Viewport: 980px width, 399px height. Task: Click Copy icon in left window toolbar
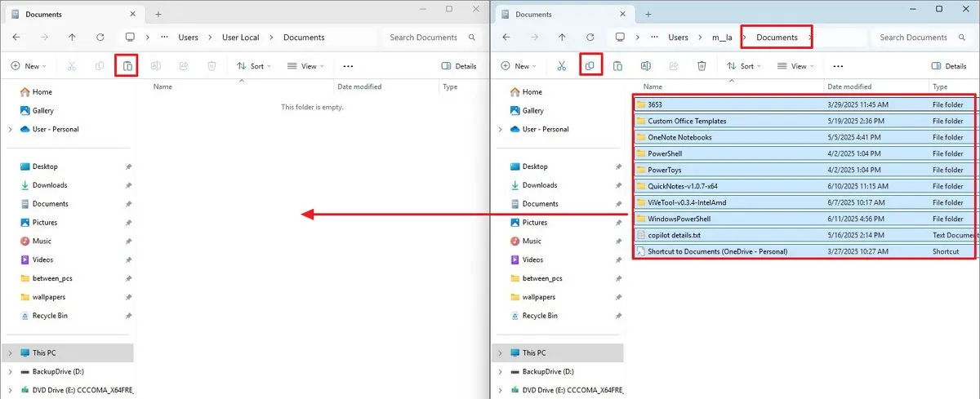pos(100,66)
